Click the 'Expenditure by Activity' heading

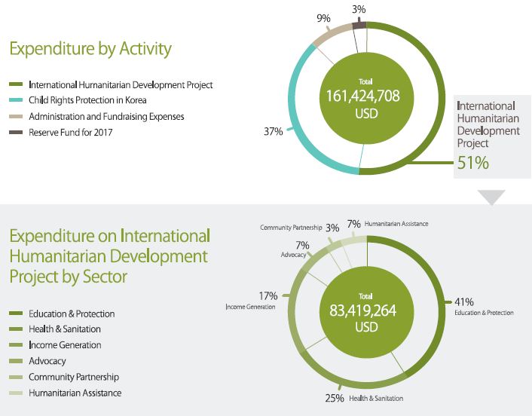[90, 49]
